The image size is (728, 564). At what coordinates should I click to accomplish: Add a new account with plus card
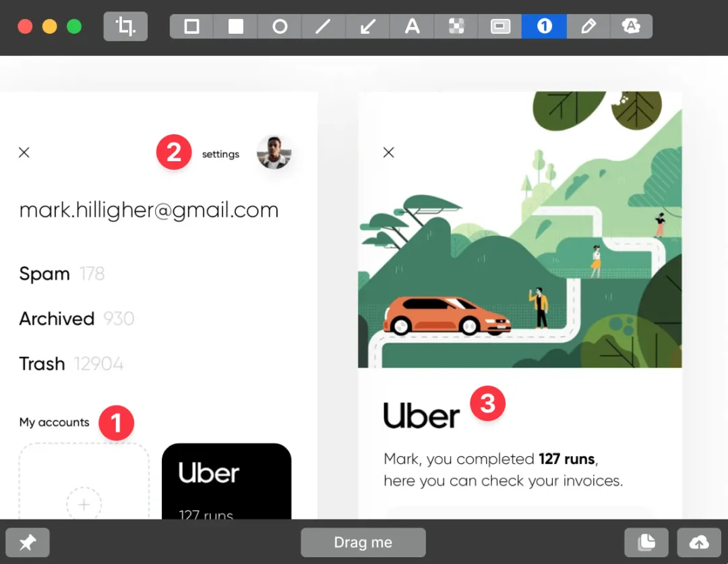tap(84, 481)
